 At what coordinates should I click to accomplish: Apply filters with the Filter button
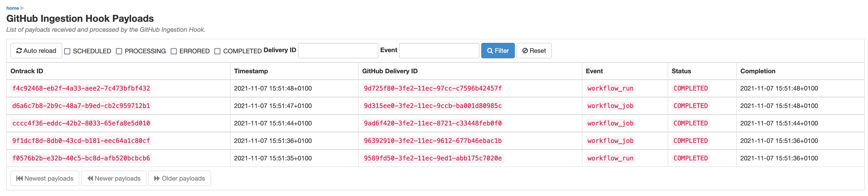498,51
